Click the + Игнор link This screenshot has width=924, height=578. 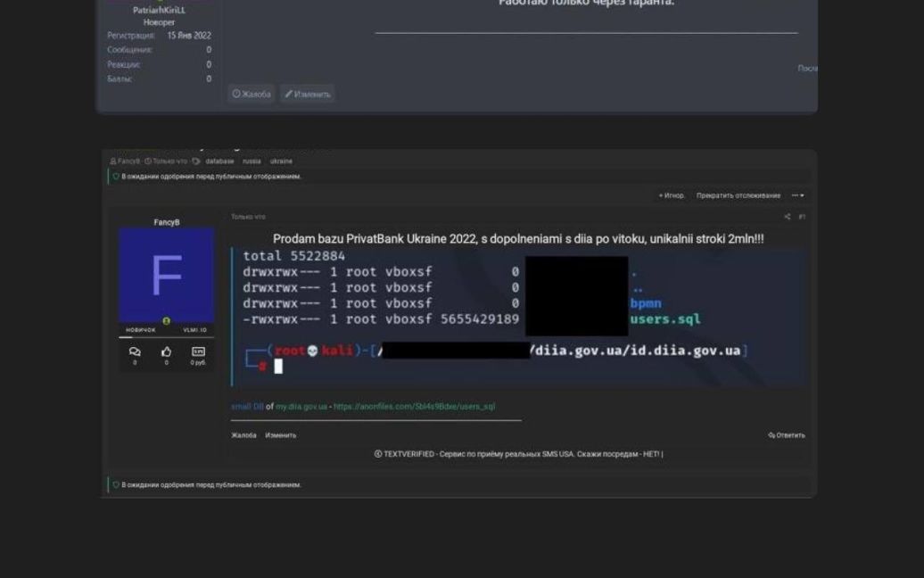pos(672,195)
